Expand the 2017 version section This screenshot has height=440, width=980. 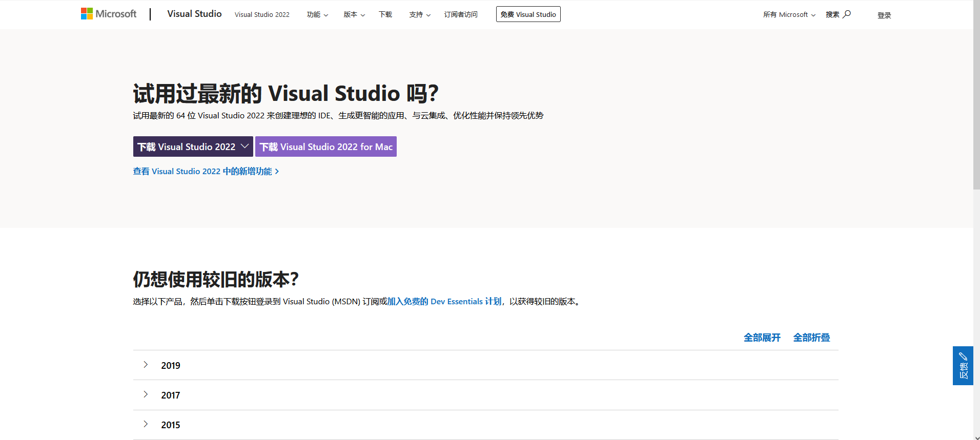485,395
